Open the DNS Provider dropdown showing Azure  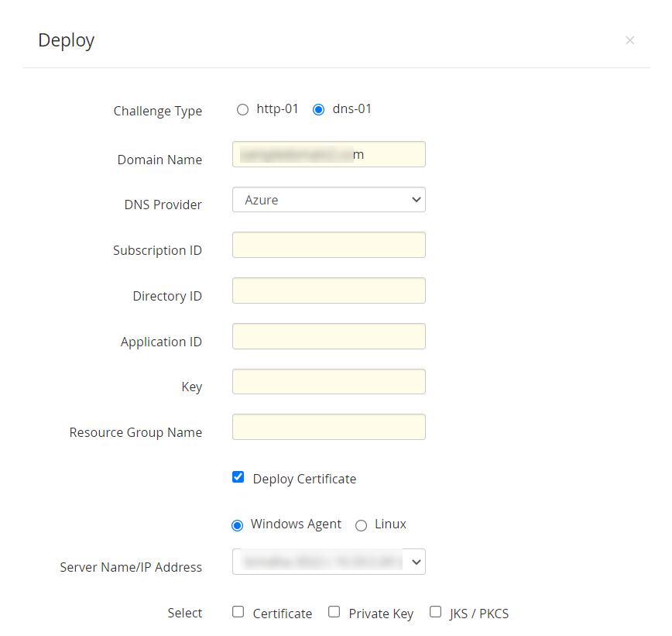[328, 199]
